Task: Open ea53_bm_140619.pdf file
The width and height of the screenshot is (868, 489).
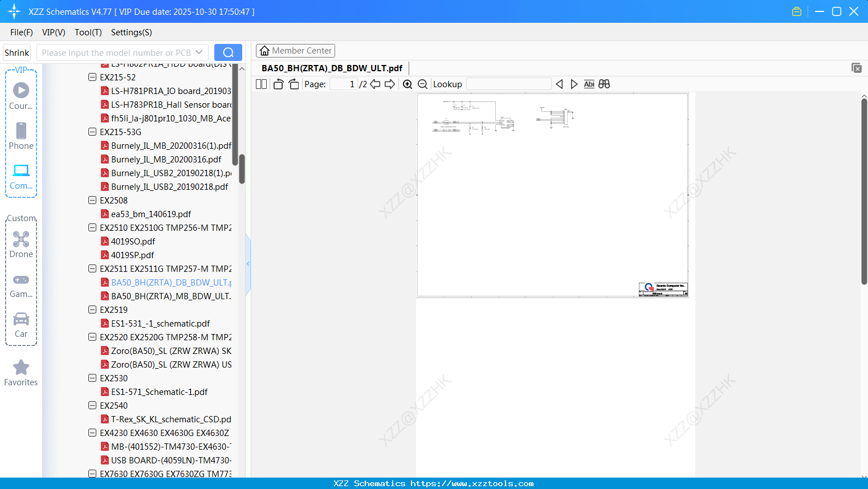Action: point(146,214)
